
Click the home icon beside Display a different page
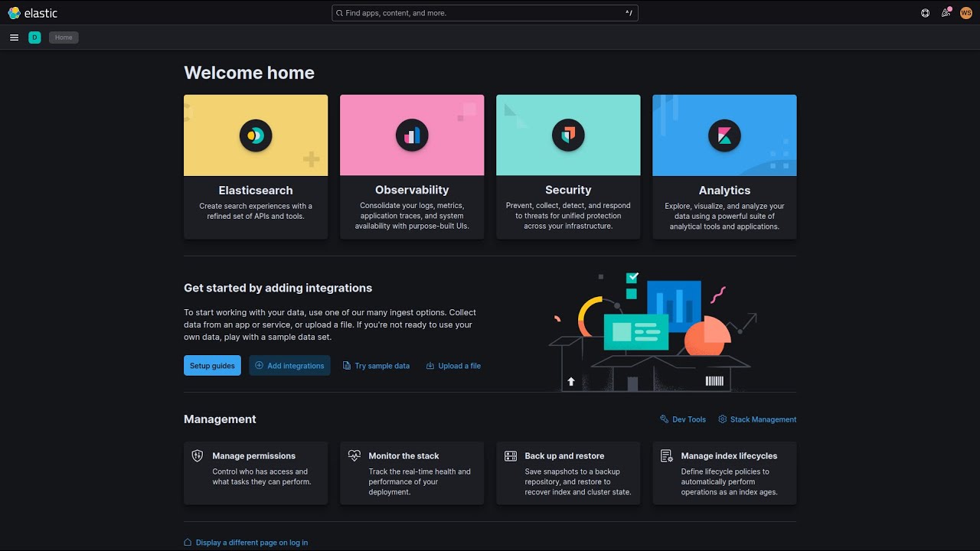point(188,543)
